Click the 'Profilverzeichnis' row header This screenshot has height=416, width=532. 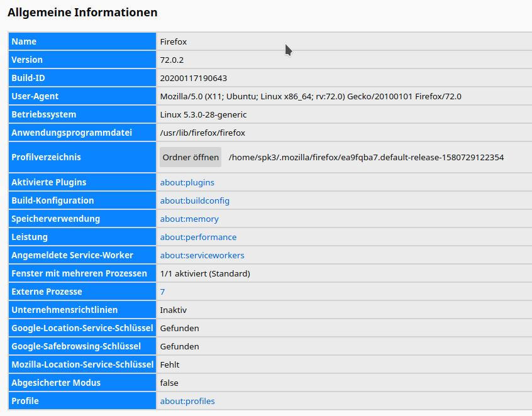pyautogui.click(x=82, y=157)
